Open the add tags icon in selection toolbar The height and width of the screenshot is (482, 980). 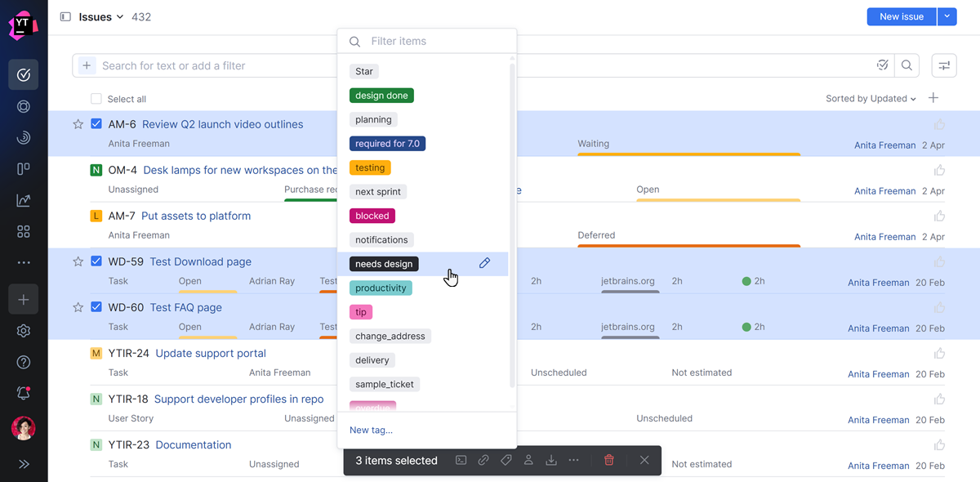click(506, 460)
